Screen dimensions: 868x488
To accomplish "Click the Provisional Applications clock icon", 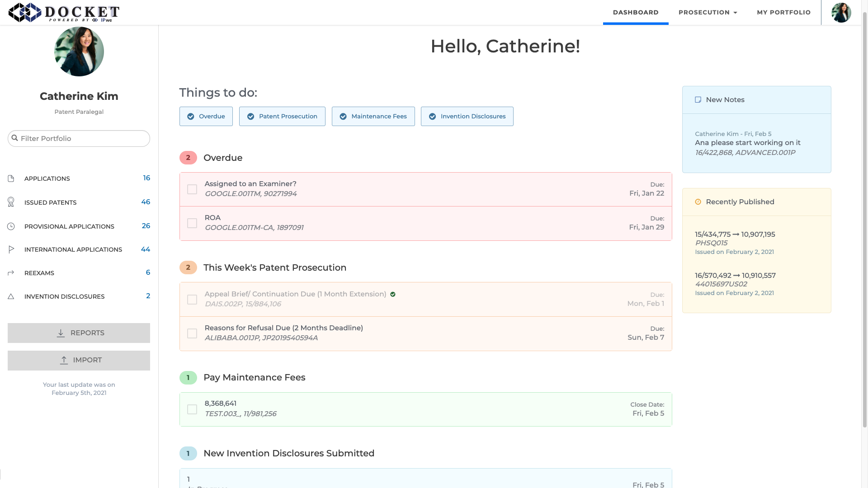I will [x=11, y=226].
